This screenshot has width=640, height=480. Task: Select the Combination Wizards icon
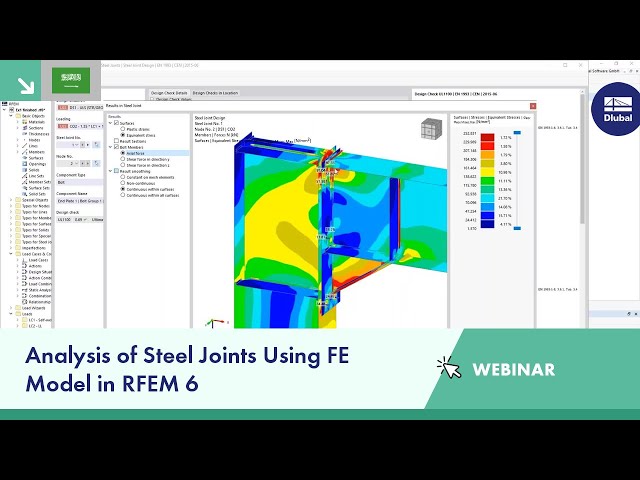(x=24, y=296)
